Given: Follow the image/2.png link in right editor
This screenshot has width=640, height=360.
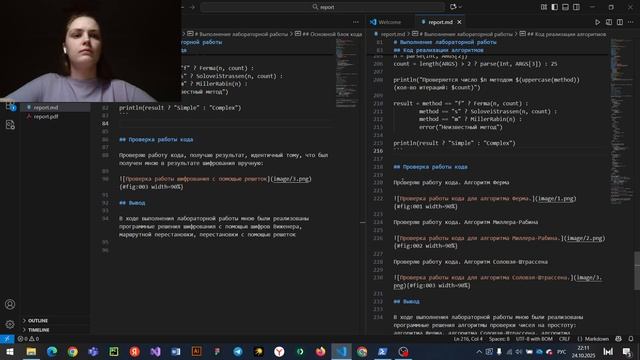Looking at the screenshot, I should pos(584,238).
